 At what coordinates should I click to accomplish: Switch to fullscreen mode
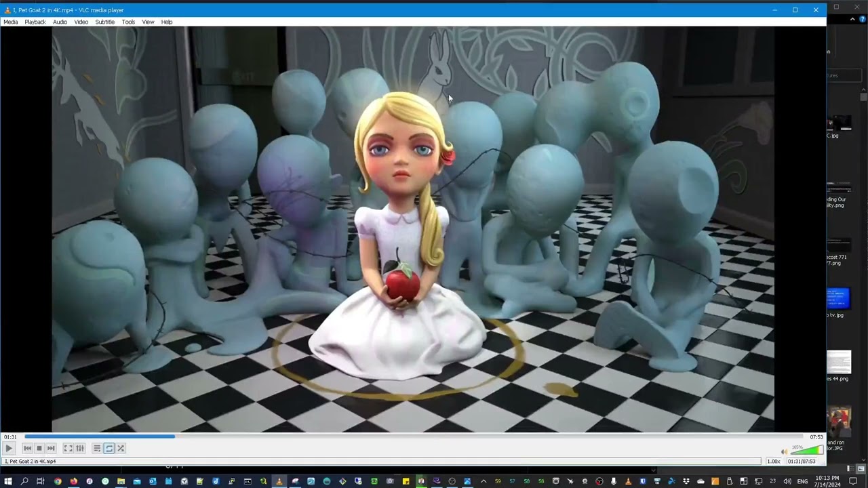(68, 448)
